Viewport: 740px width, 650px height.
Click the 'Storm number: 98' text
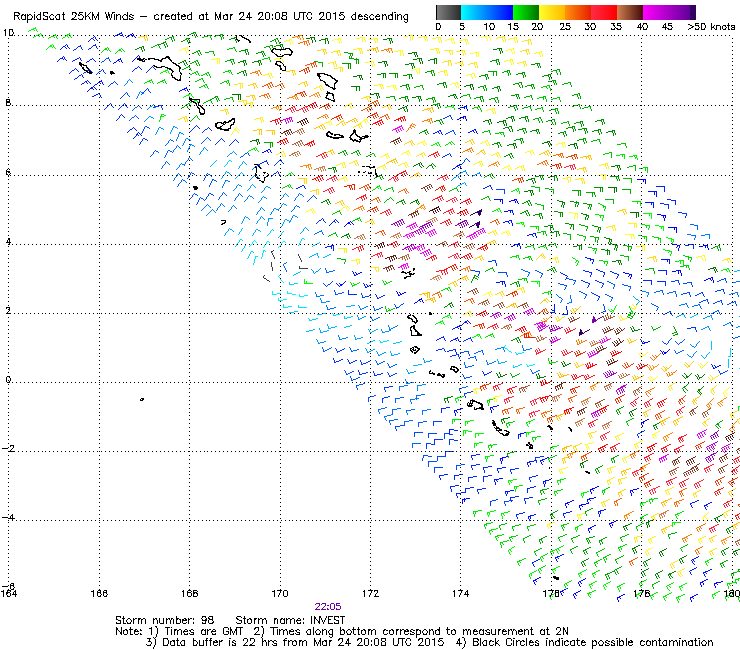point(164,620)
